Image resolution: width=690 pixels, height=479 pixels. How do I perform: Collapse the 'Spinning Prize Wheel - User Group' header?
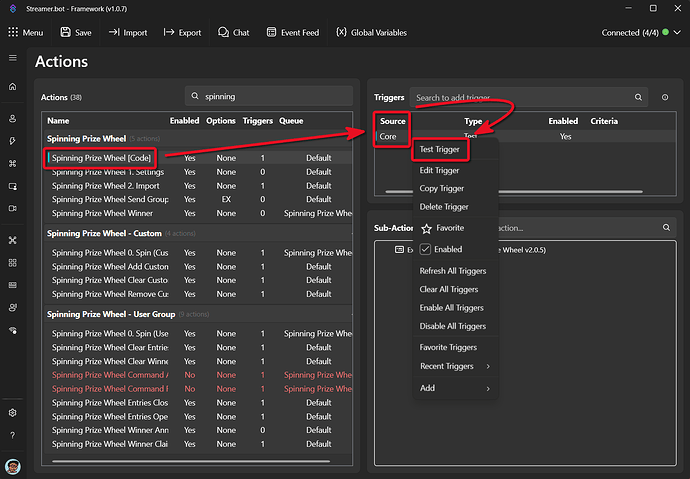(198, 314)
